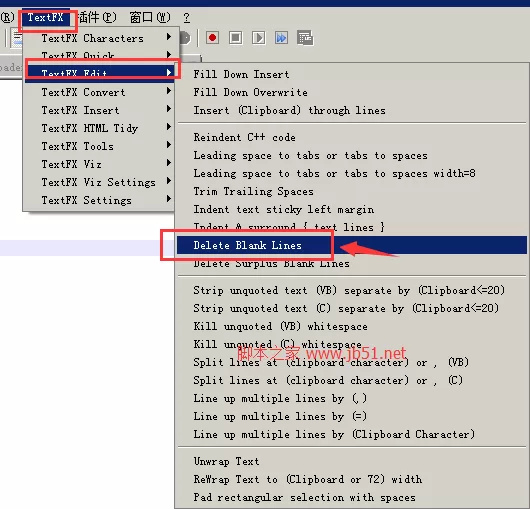Open TextFX Settings submenu

[x=99, y=200]
